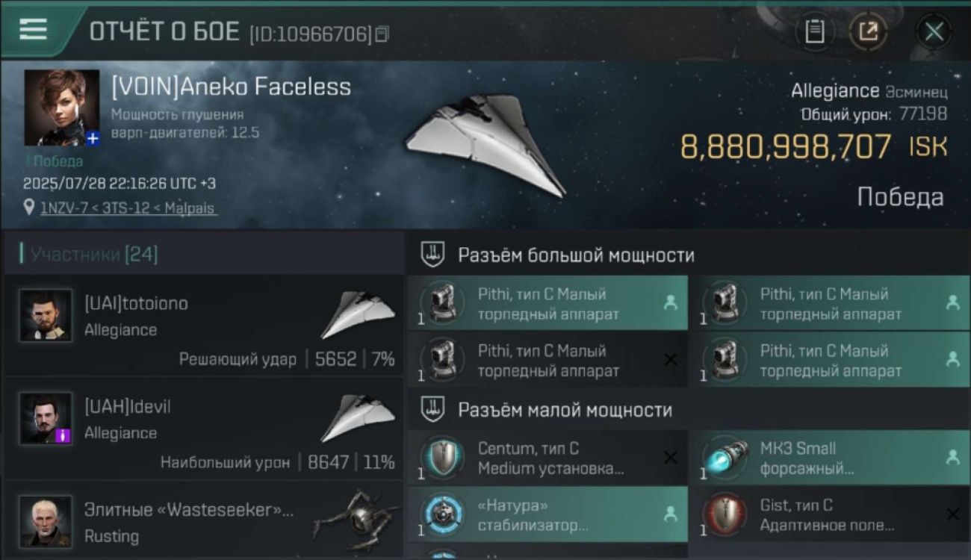Open Idevil's pilot portrait
Screen dimensions: 971x560
pos(46,418)
